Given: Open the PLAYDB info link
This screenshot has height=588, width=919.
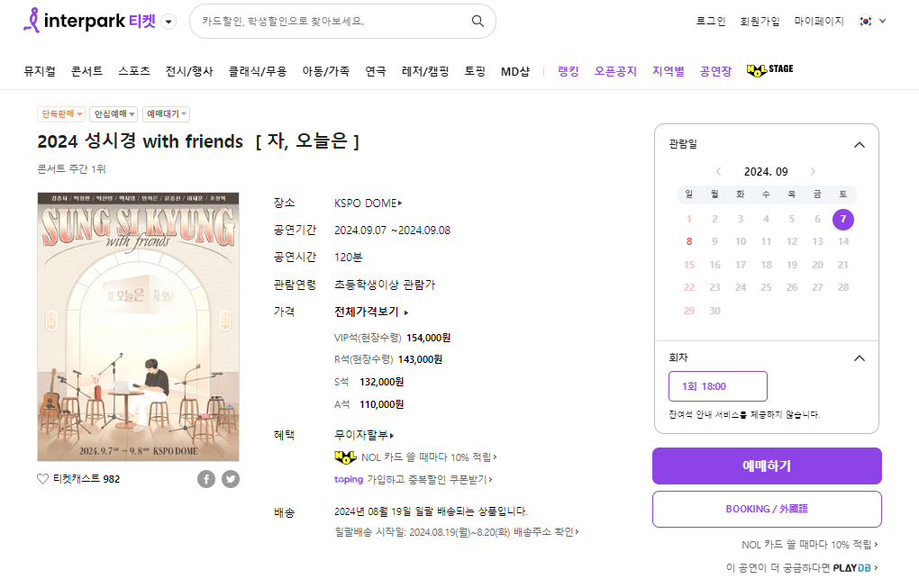Looking at the screenshot, I should (802, 567).
